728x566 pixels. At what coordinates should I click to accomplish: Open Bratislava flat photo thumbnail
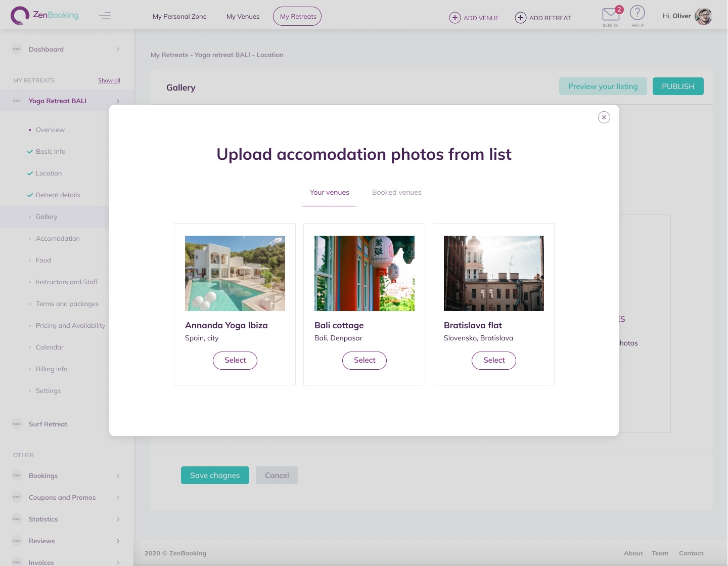point(494,273)
